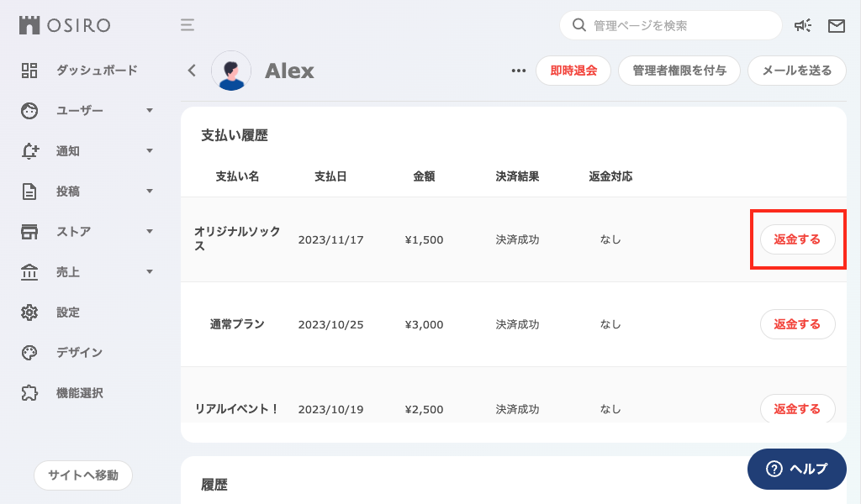Open the ストア store sidebar icon

tap(29, 232)
